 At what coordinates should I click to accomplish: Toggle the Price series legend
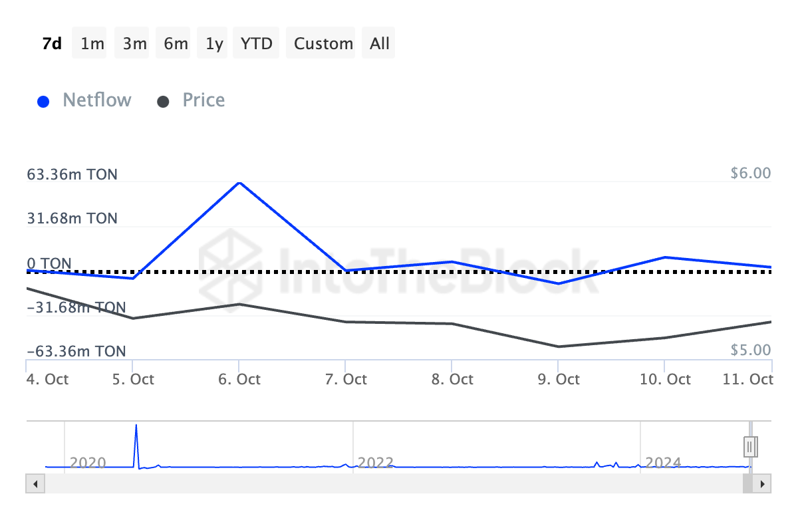203,100
